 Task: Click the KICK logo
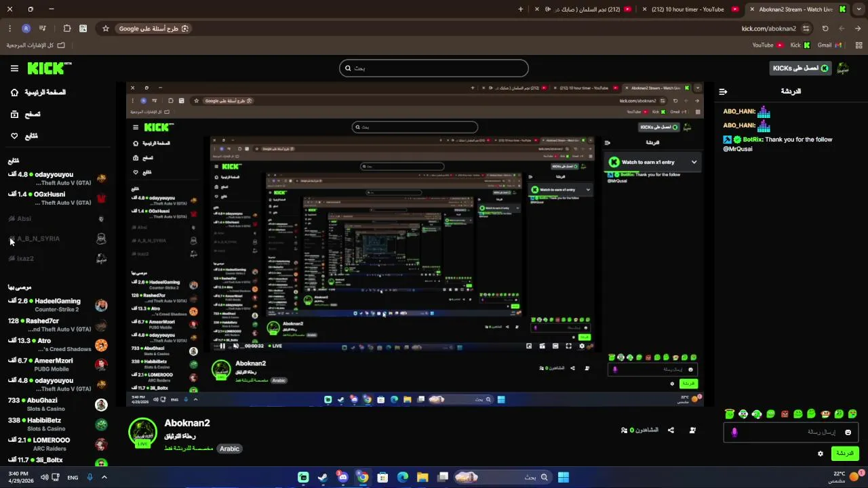tap(49, 68)
